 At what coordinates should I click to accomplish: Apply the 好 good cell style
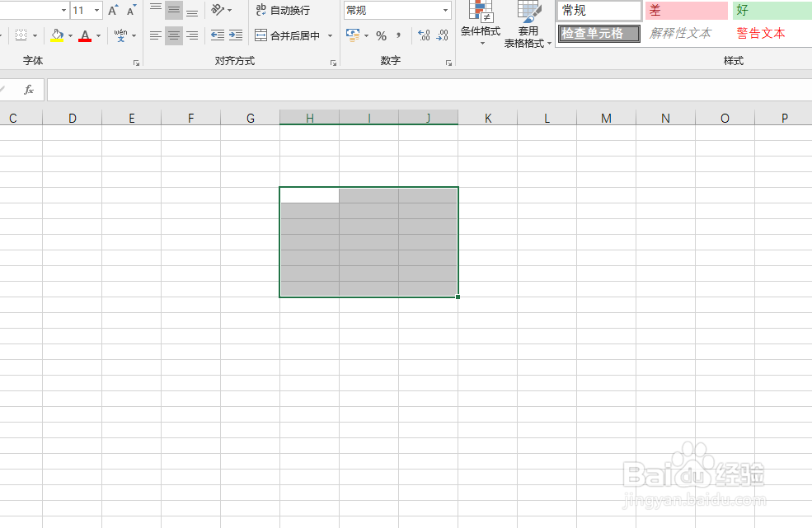[772, 11]
